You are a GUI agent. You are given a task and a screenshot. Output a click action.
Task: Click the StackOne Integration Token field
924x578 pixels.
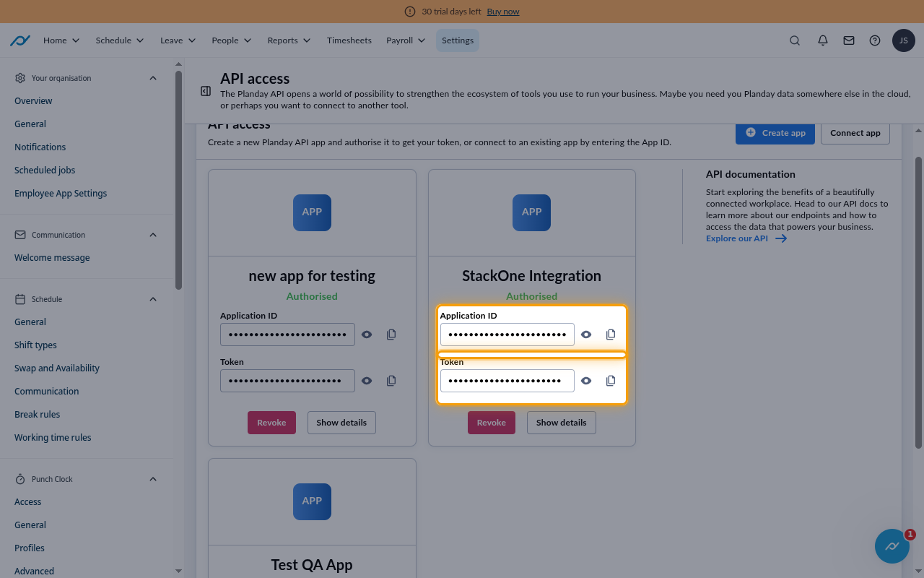[x=507, y=381]
